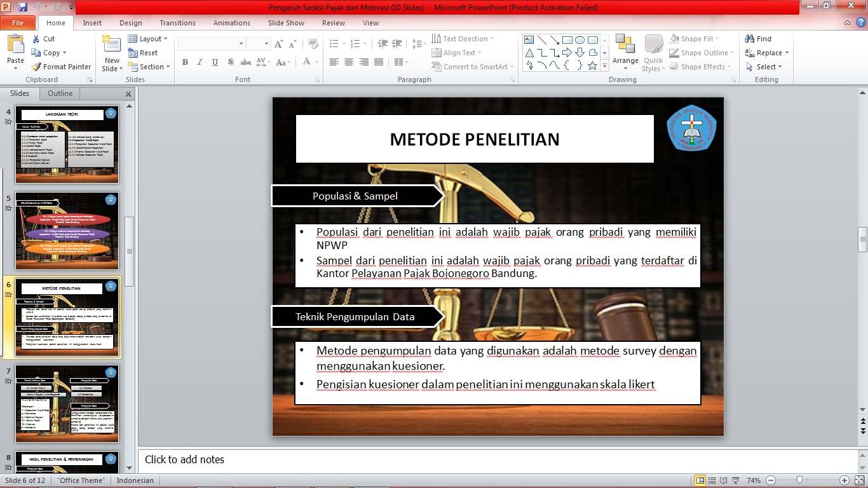Click the zoom slider handle

click(799, 480)
